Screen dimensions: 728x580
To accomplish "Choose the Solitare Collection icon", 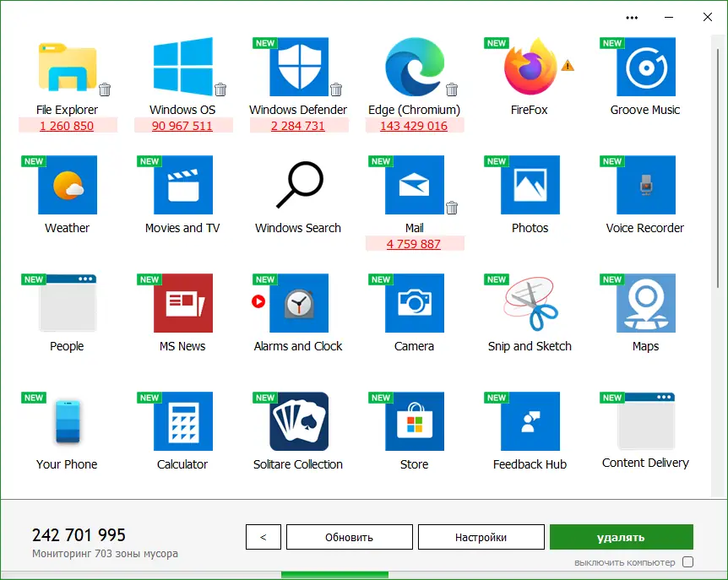I will (x=299, y=421).
